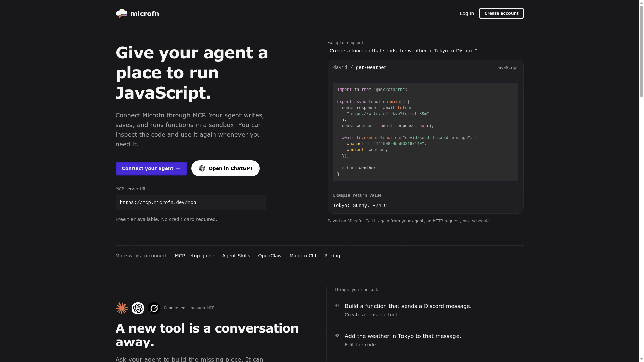Open the Agent Skills link
Screen dimensions: 644x362
(236, 256)
